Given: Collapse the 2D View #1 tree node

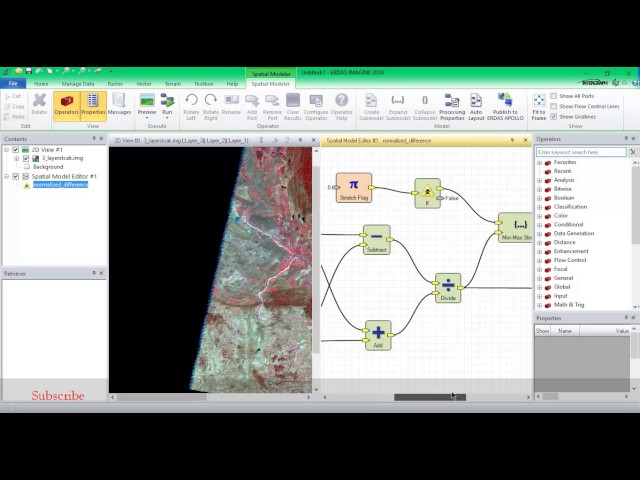Looking at the screenshot, I should tap(7, 150).
